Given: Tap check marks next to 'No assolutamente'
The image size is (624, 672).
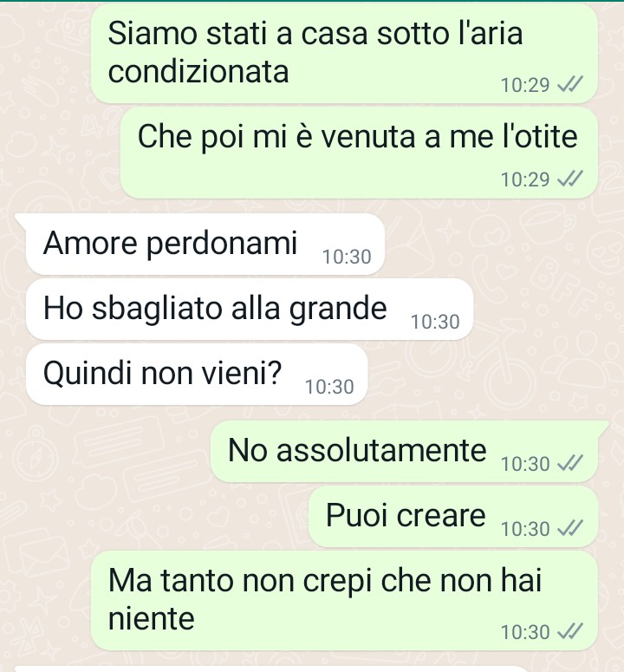Looking at the screenshot, I should coord(570,463).
